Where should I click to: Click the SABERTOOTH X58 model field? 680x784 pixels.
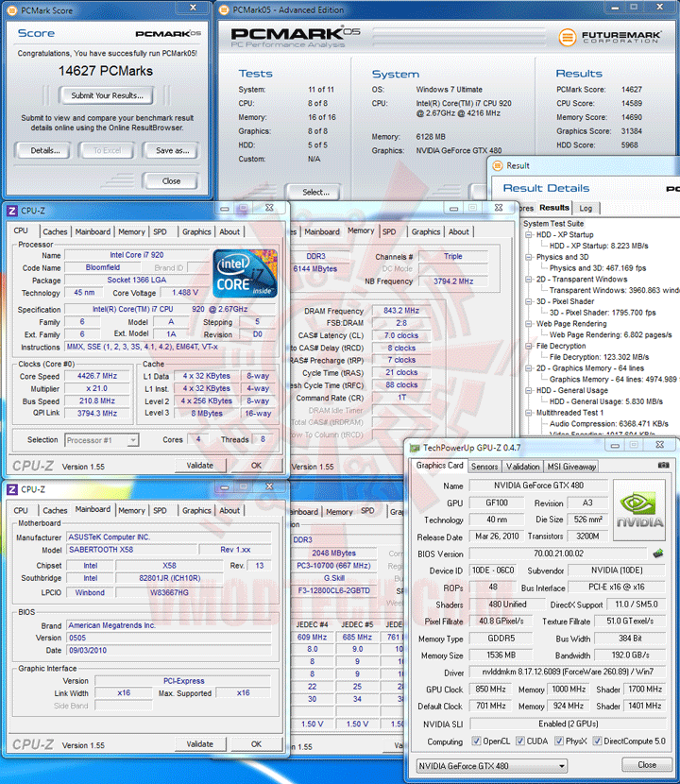pyautogui.click(x=131, y=550)
